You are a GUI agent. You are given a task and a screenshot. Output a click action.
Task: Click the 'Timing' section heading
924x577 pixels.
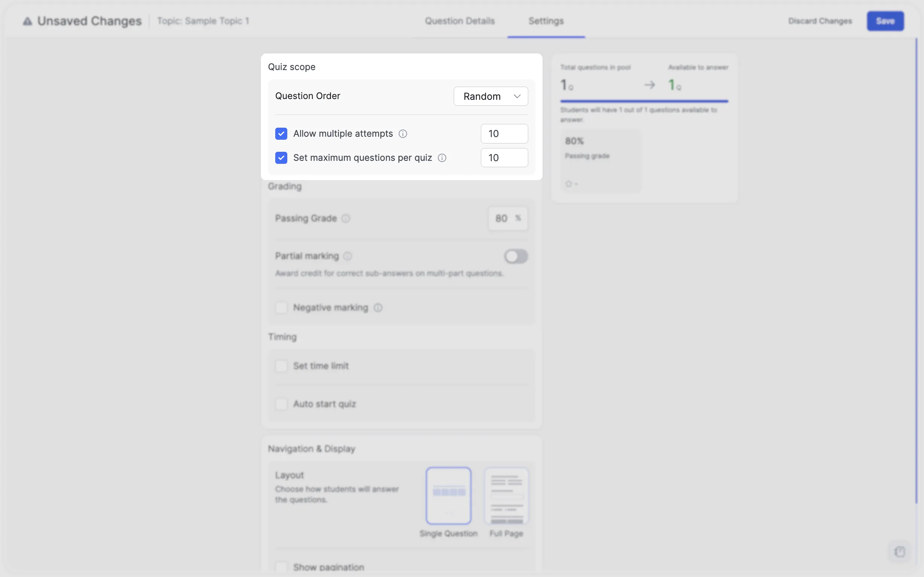click(282, 337)
